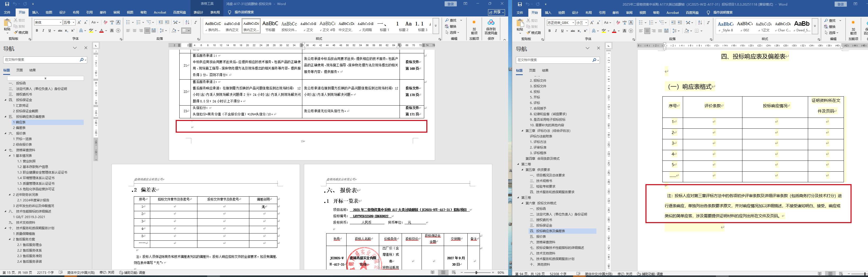Click yellow highlight color in left window
The image size is (868, 277).
(91, 31)
